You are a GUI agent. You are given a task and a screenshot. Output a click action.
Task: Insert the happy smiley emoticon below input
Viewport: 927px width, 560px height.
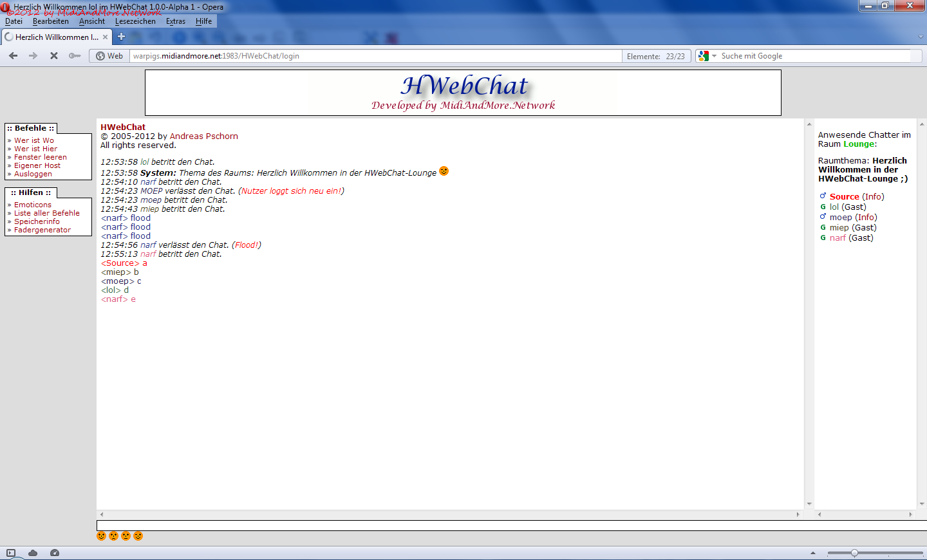tap(101, 536)
